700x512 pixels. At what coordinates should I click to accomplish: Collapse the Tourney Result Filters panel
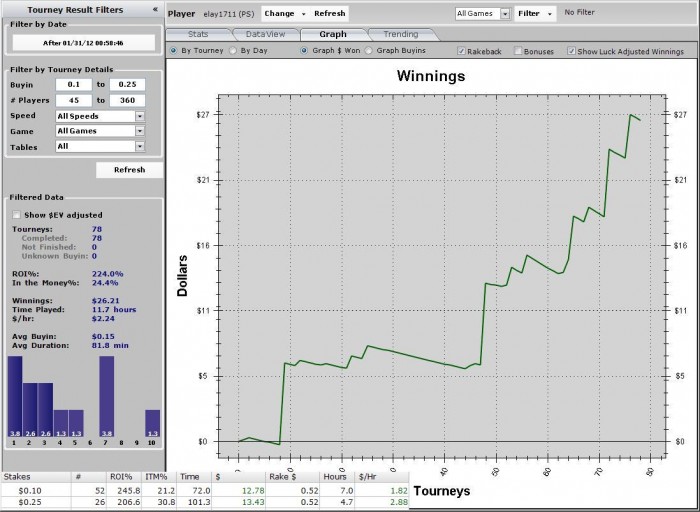pos(155,9)
